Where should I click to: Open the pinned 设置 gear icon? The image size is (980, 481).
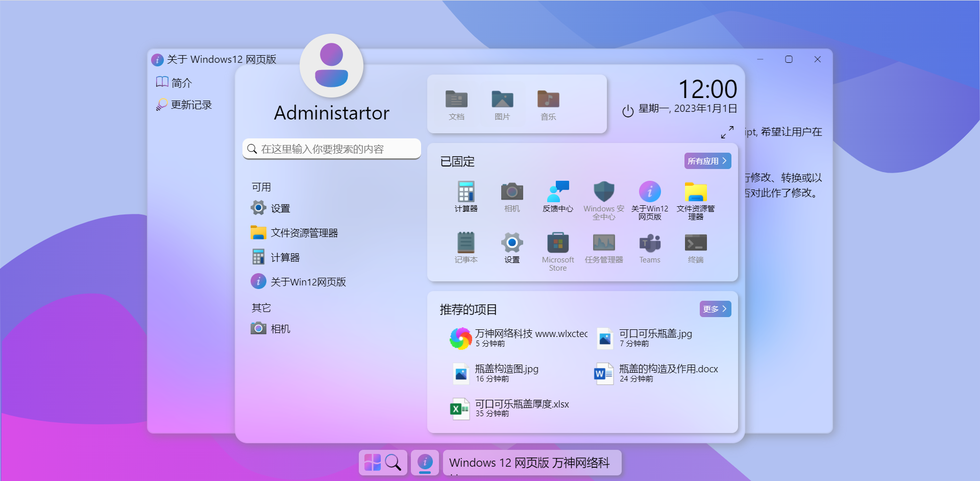click(x=512, y=248)
